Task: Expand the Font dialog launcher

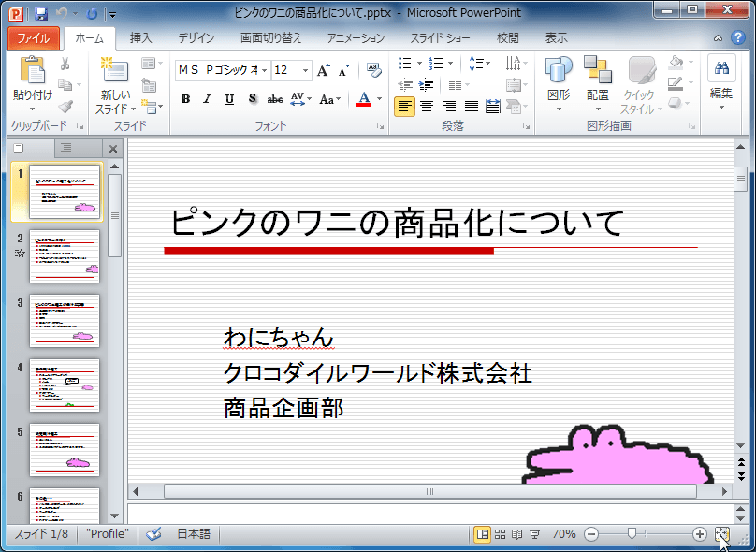Action: pos(381,126)
